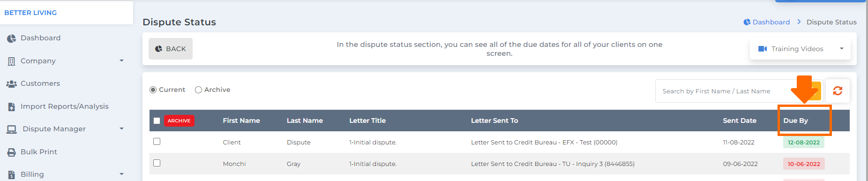Open the Training Videos dropdown
The height and width of the screenshot is (181, 868).
800,49
